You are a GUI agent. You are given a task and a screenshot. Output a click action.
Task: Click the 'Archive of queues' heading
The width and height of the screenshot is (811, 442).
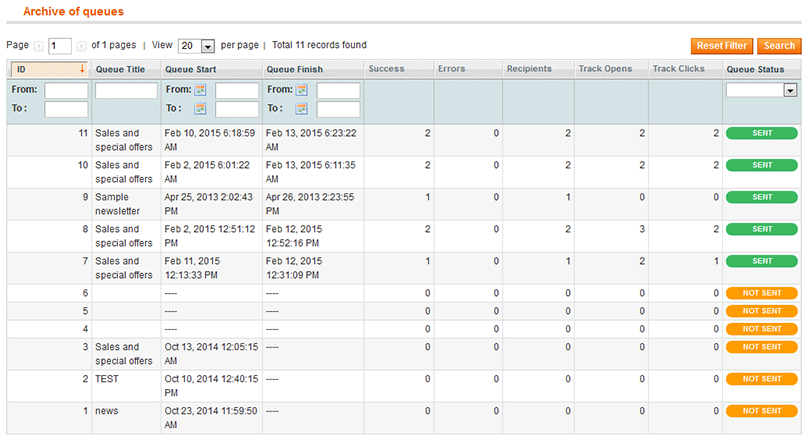pos(73,11)
